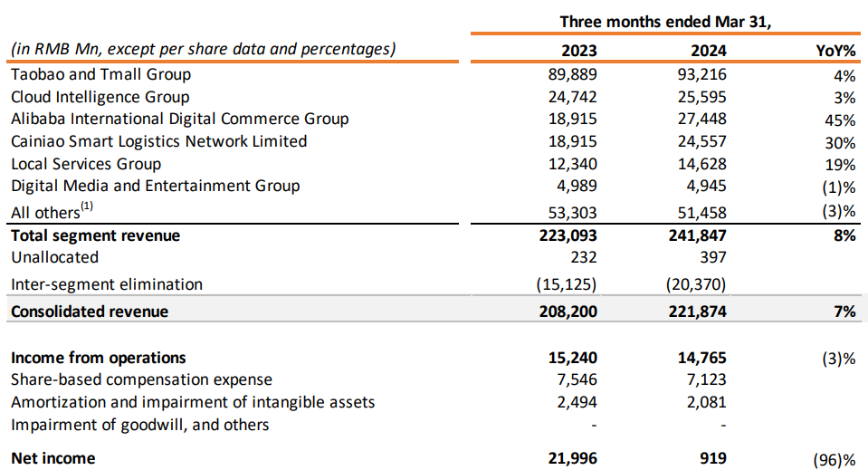Click amortization value 2,081
The height and width of the screenshot is (470, 868).
706,402
